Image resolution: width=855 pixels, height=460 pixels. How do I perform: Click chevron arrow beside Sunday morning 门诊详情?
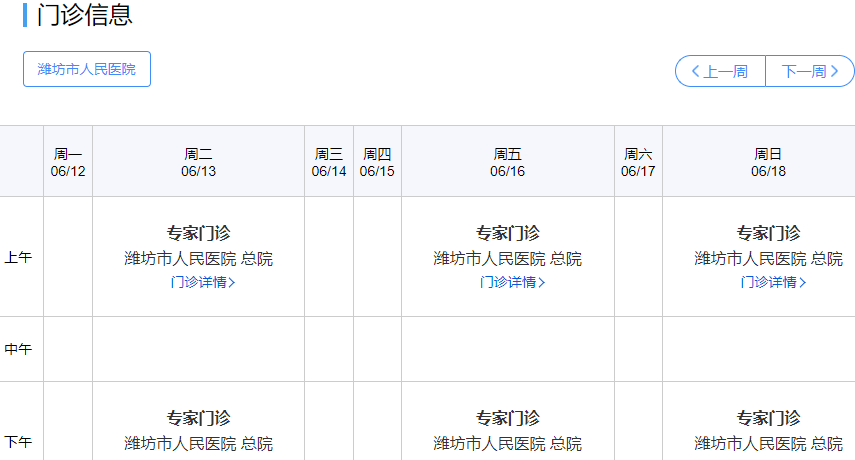coord(803,282)
